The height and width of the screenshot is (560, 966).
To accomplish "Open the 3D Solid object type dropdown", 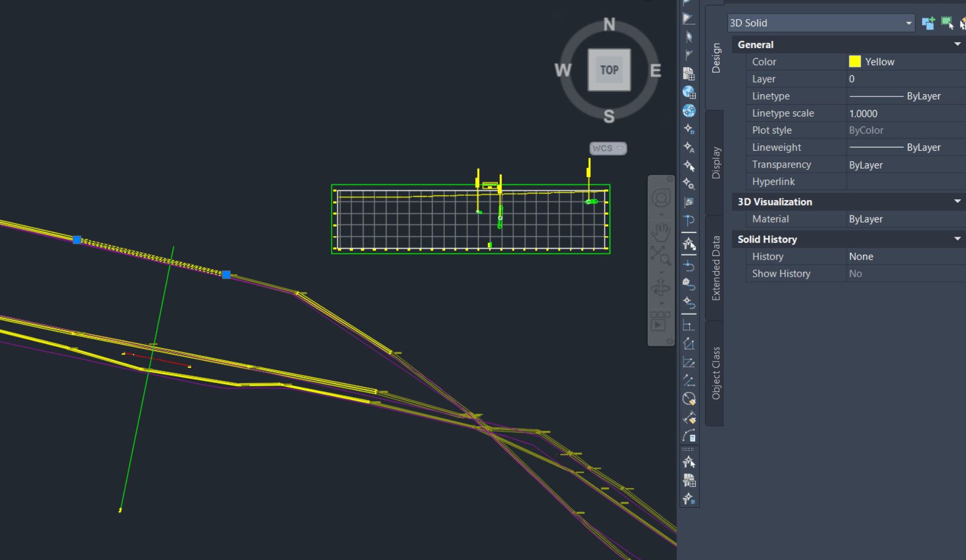I will [909, 22].
